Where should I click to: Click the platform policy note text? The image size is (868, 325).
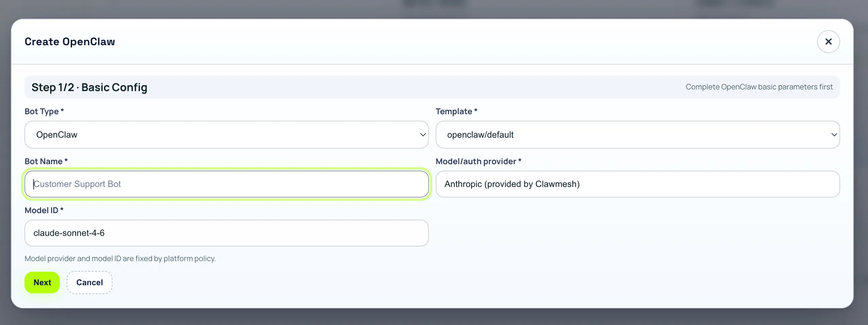pos(120,258)
